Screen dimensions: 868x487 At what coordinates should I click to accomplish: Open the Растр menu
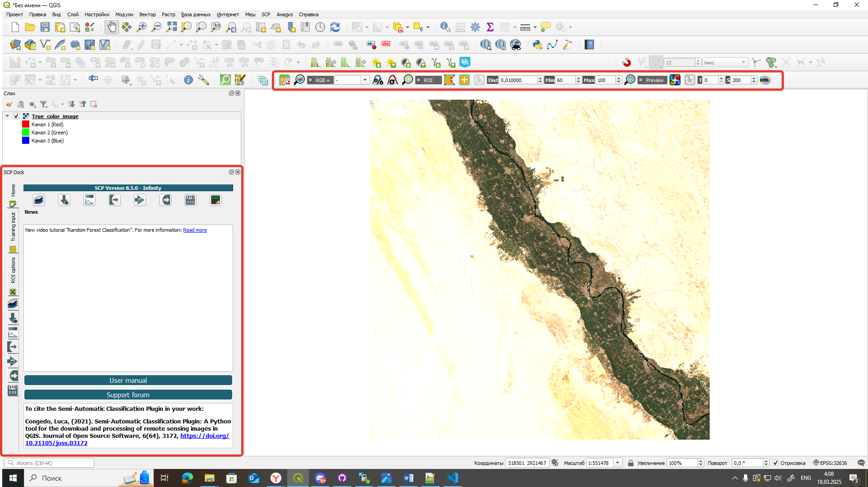[x=168, y=14]
